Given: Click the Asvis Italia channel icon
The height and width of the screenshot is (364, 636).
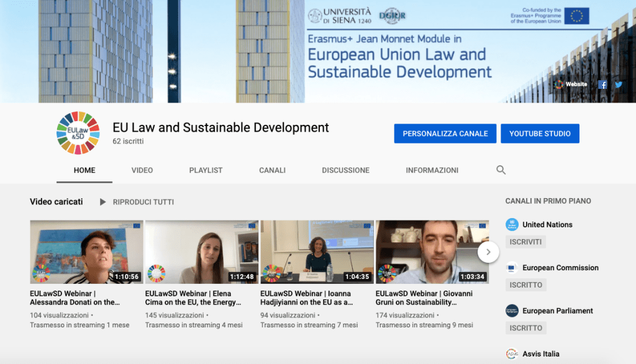Looking at the screenshot, I should 512,353.
